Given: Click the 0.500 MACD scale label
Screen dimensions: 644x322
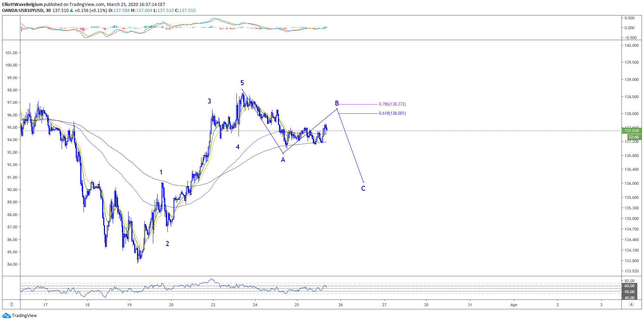Looking at the screenshot, I should (x=630, y=18).
